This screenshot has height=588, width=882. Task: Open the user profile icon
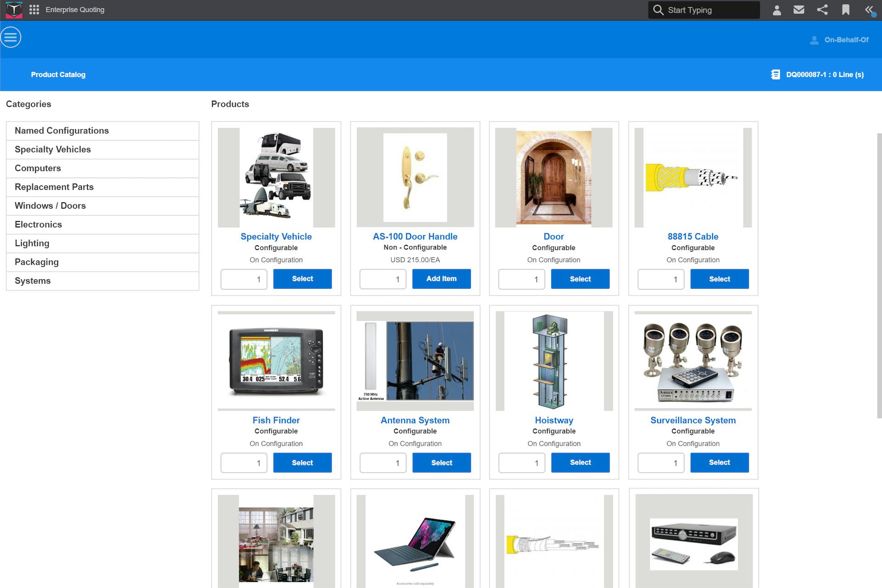(777, 10)
